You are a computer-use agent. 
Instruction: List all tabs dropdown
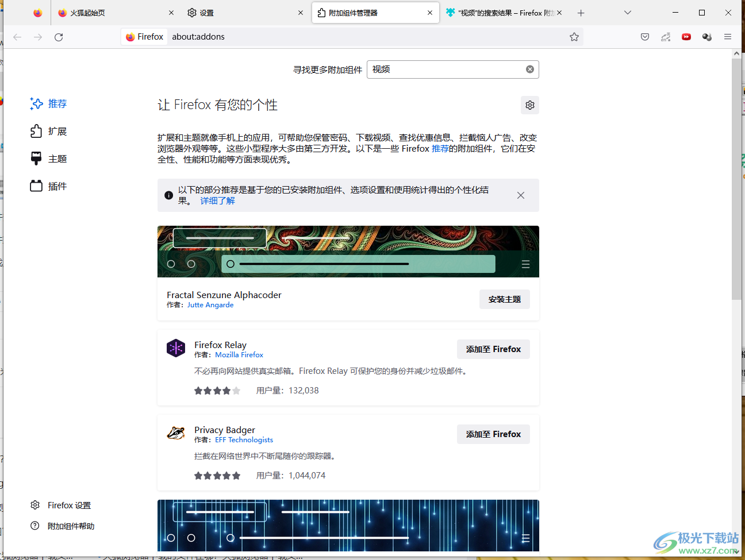628,13
